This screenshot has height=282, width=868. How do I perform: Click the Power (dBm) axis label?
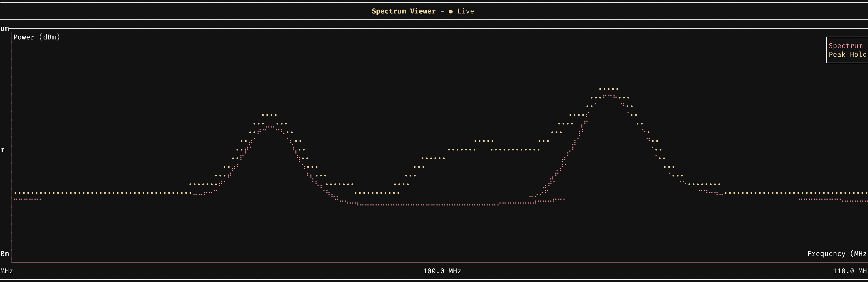pos(37,37)
